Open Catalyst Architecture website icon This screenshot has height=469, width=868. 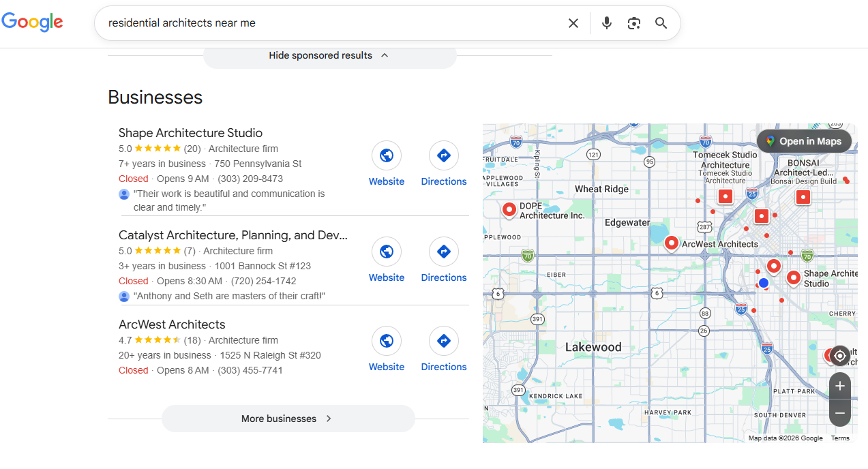pyautogui.click(x=387, y=252)
